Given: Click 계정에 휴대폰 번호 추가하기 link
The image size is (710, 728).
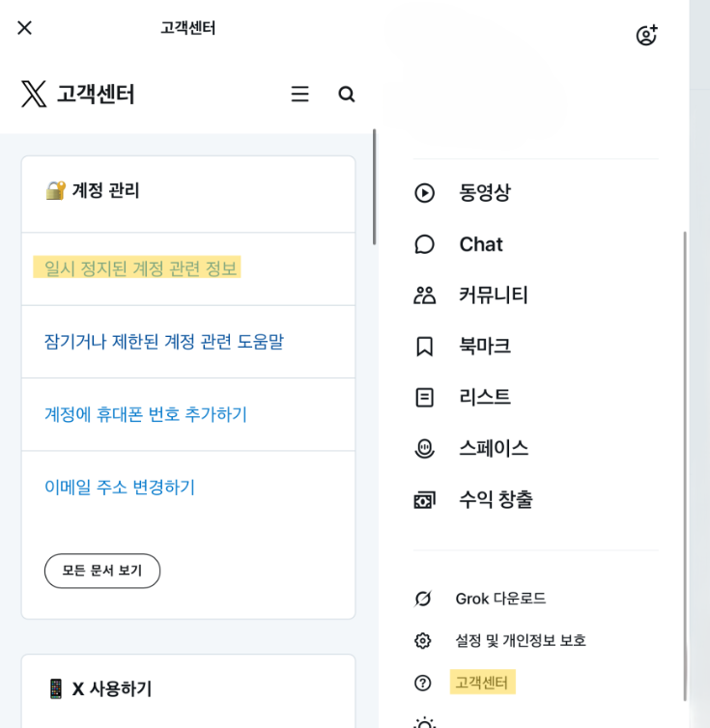Looking at the screenshot, I should tap(146, 414).
